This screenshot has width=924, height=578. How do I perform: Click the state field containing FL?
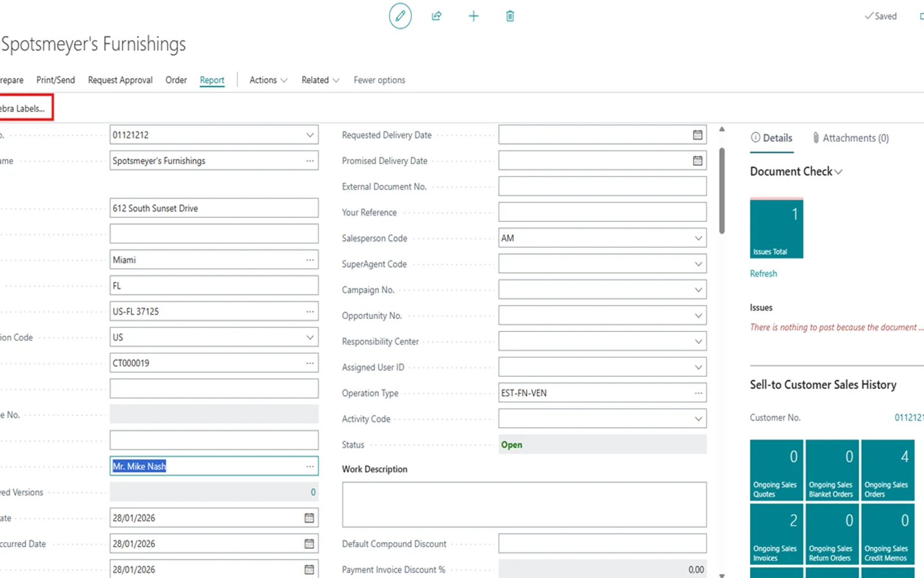pos(214,286)
